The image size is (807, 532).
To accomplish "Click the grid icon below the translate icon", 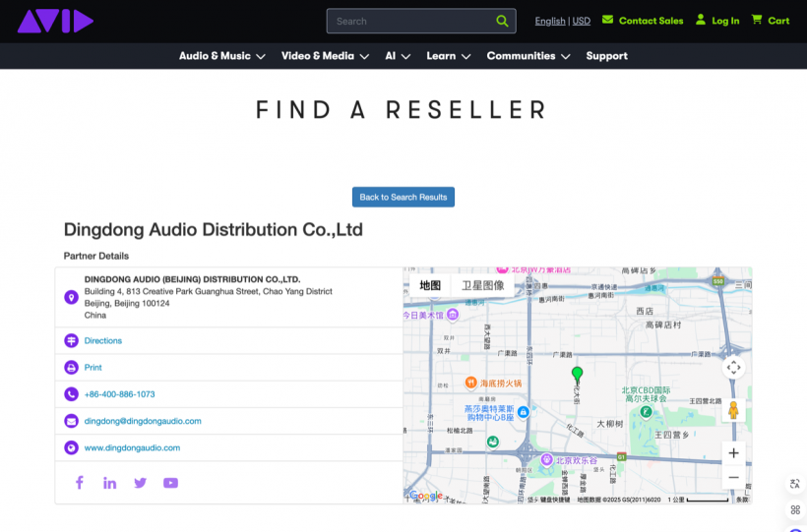I will [795, 510].
